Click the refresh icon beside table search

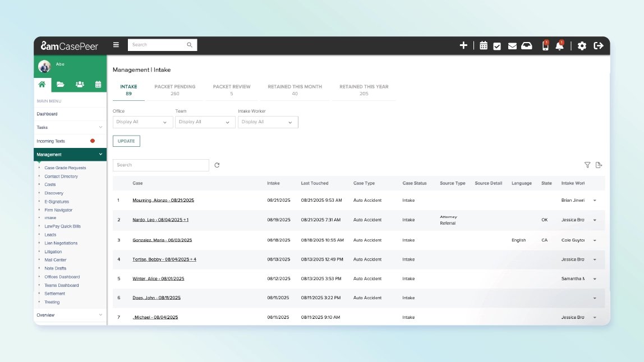pos(217,165)
